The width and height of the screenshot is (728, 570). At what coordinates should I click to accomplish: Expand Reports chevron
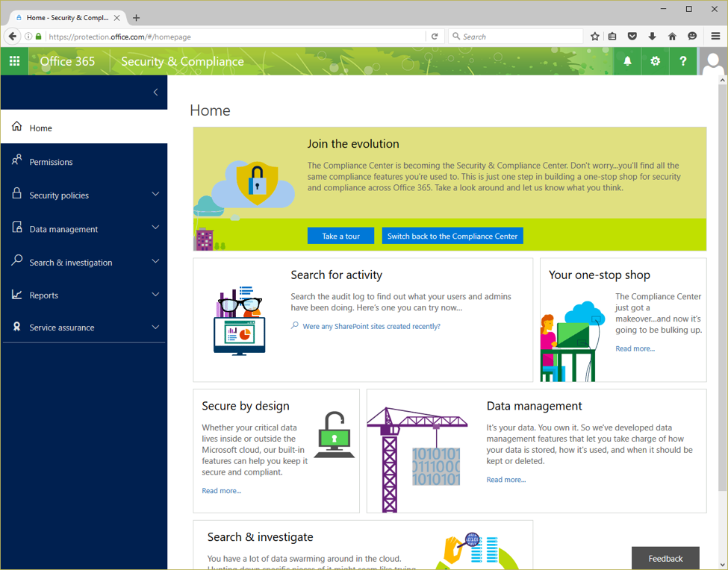[x=155, y=294]
